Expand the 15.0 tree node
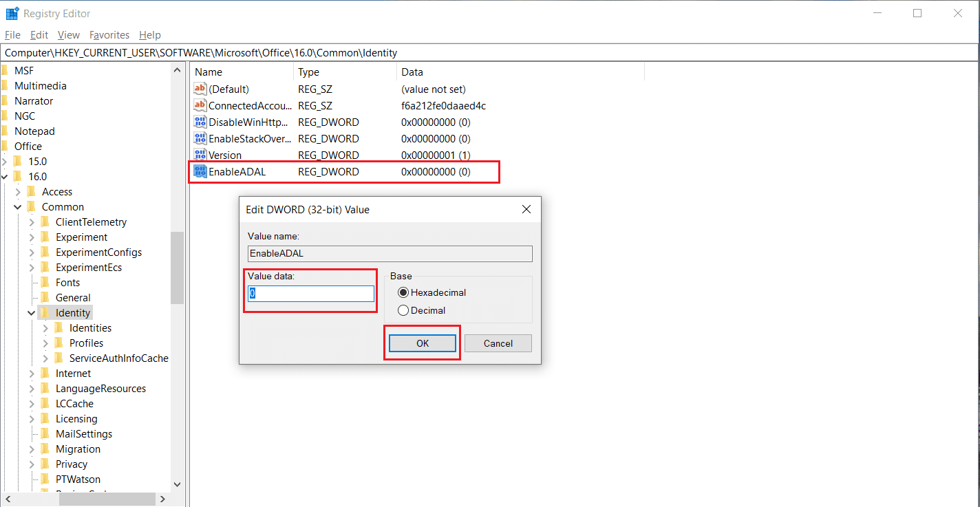The width and height of the screenshot is (980, 507). (x=5, y=162)
